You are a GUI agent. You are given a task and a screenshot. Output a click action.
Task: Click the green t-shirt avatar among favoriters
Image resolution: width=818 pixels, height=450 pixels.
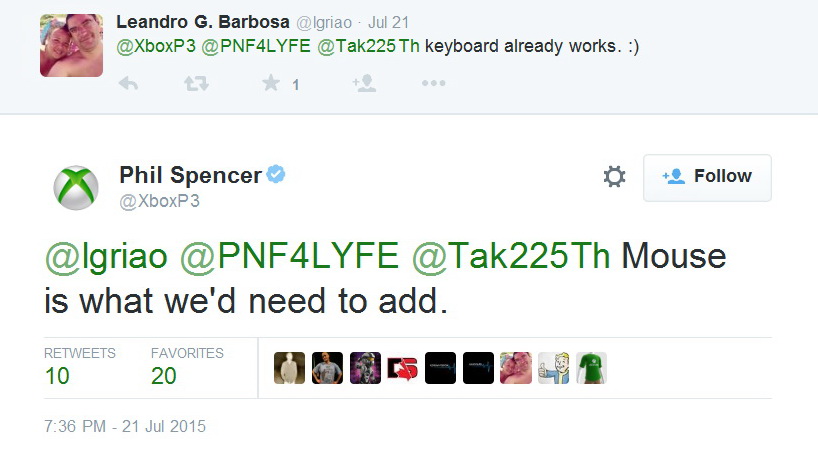pos(591,368)
